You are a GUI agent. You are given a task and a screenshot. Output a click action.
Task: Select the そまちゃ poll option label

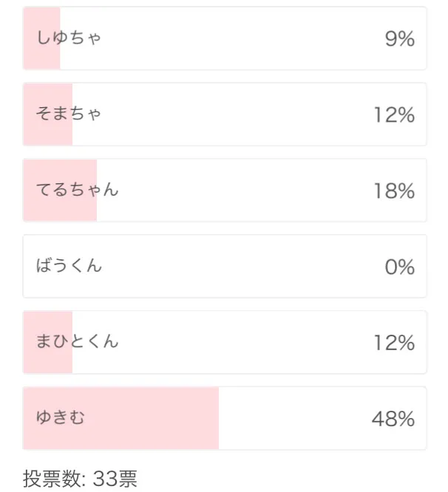(x=69, y=113)
